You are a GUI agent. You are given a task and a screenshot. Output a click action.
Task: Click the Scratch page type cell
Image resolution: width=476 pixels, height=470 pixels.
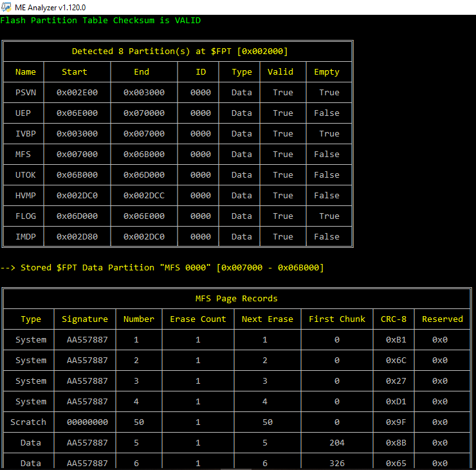coord(28,422)
